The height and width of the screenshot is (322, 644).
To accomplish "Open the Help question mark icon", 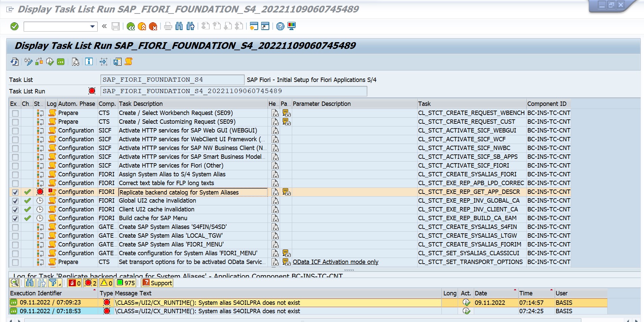I will (x=280, y=26).
